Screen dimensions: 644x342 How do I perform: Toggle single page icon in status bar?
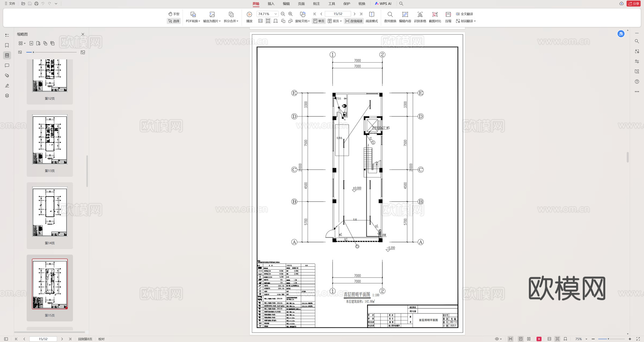(x=521, y=339)
